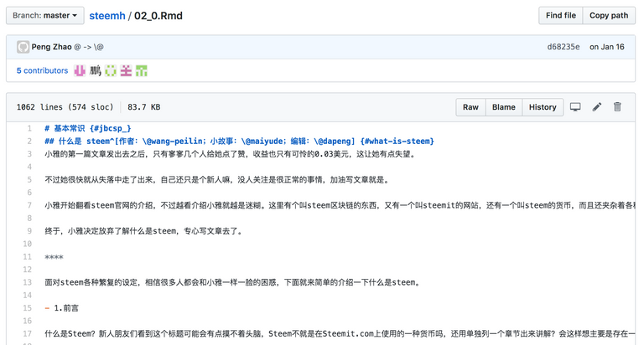Click the Copy path button
Viewport: 644px width, 345px height.
coord(609,16)
